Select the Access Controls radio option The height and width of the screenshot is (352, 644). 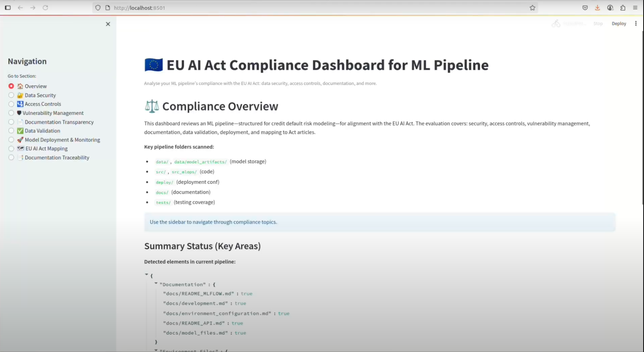pos(11,104)
